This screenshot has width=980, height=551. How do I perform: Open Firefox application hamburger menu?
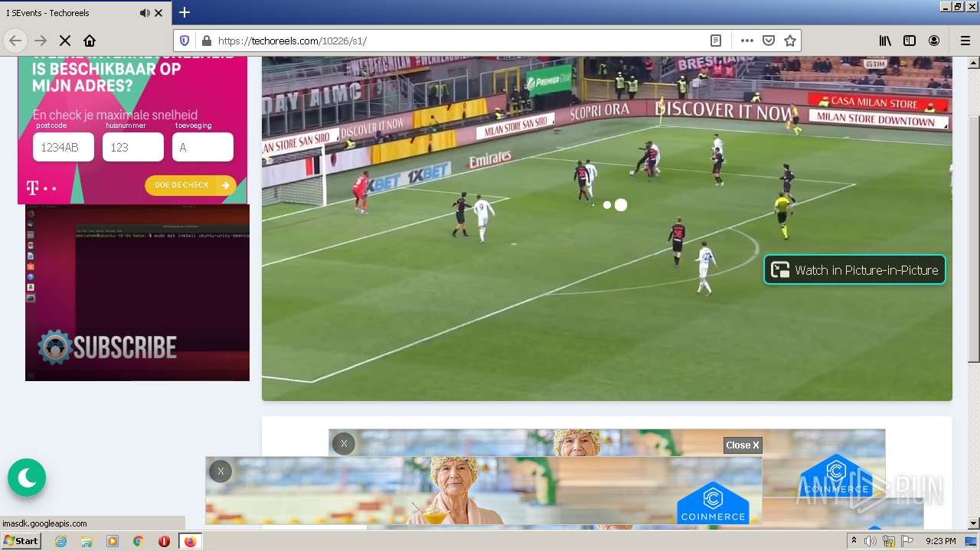[x=965, y=41]
